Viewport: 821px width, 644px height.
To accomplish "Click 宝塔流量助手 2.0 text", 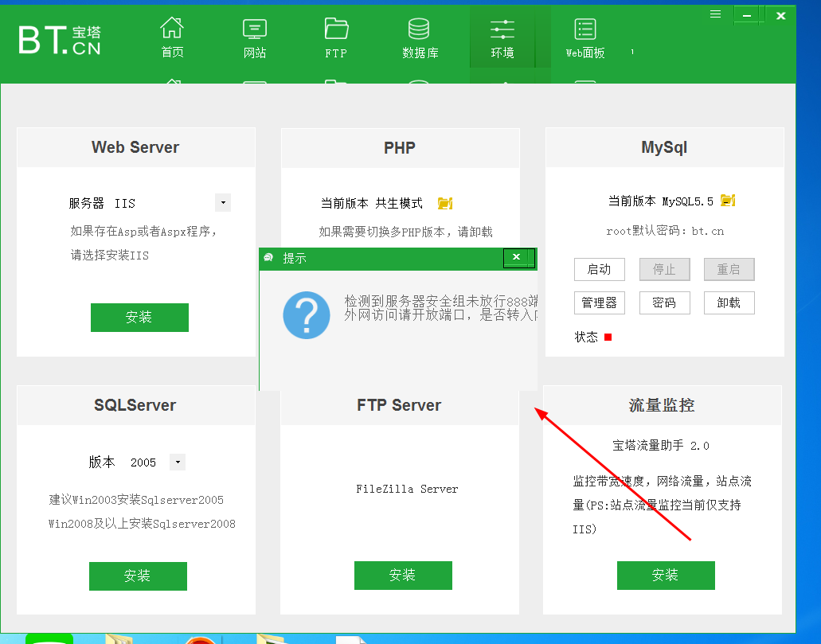I will tap(661, 446).
